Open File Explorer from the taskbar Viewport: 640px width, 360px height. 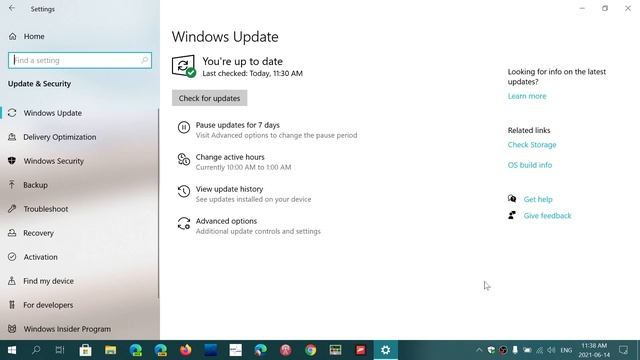[x=111, y=350]
